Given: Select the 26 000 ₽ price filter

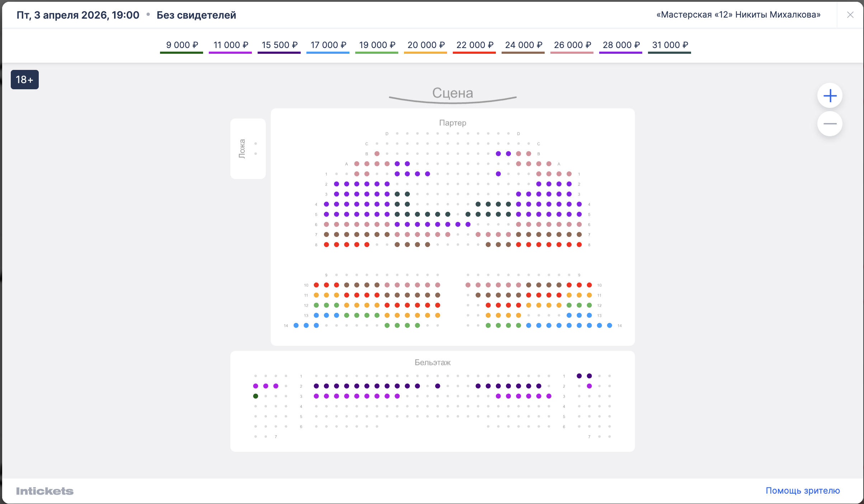Looking at the screenshot, I should 572,45.
